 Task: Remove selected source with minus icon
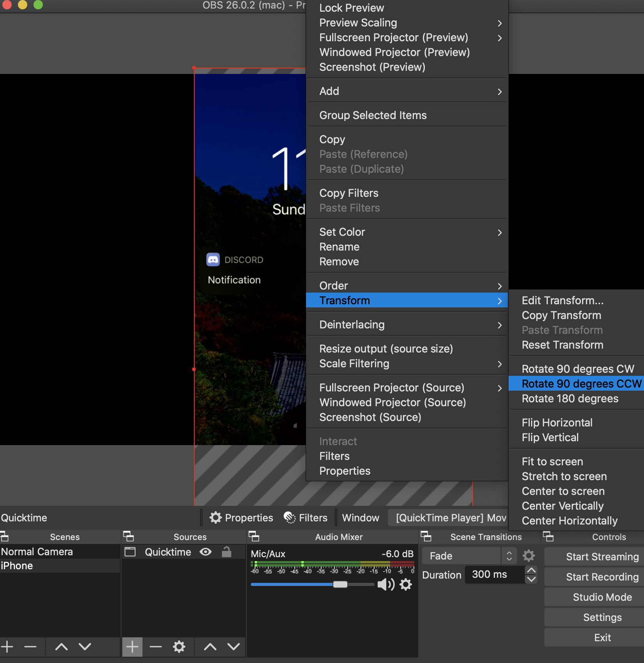(x=156, y=647)
